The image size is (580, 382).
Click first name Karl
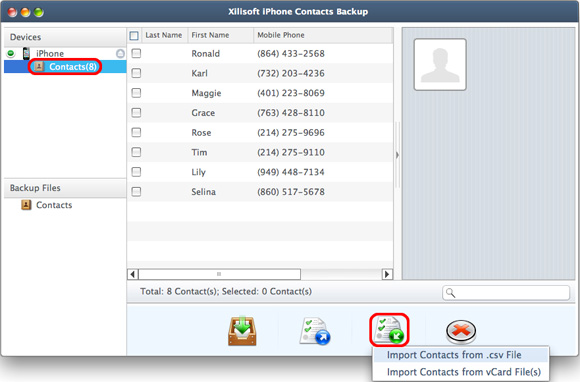[x=199, y=73]
